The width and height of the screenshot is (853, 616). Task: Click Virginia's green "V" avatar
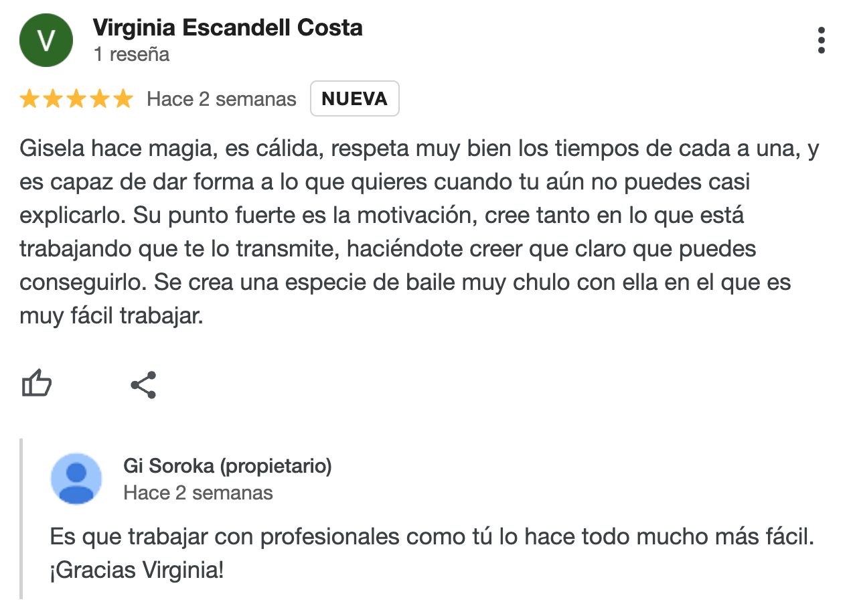(x=46, y=40)
